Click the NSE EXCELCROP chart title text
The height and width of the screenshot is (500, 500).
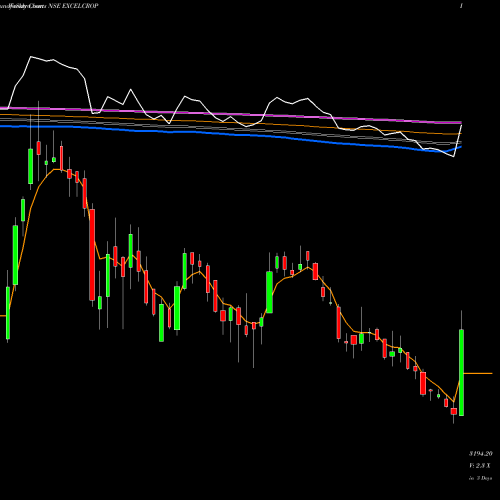pyautogui.click(x=73, y=6)
